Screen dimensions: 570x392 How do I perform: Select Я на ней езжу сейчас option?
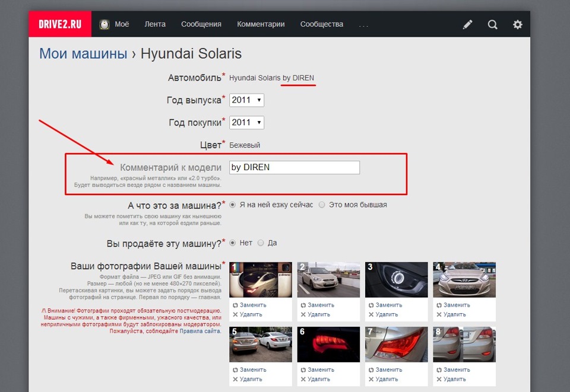[x=233, y=205]
